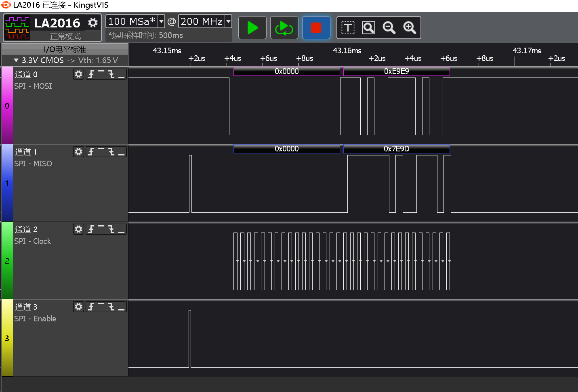
Task: Click the 通道 3 channel name
Action: pos(26,307)
